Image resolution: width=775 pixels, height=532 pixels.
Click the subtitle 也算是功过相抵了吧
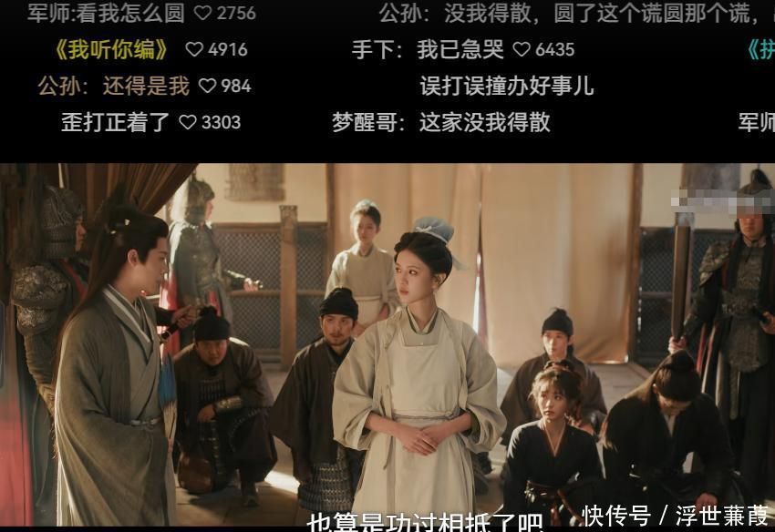[x=425, y=522]
